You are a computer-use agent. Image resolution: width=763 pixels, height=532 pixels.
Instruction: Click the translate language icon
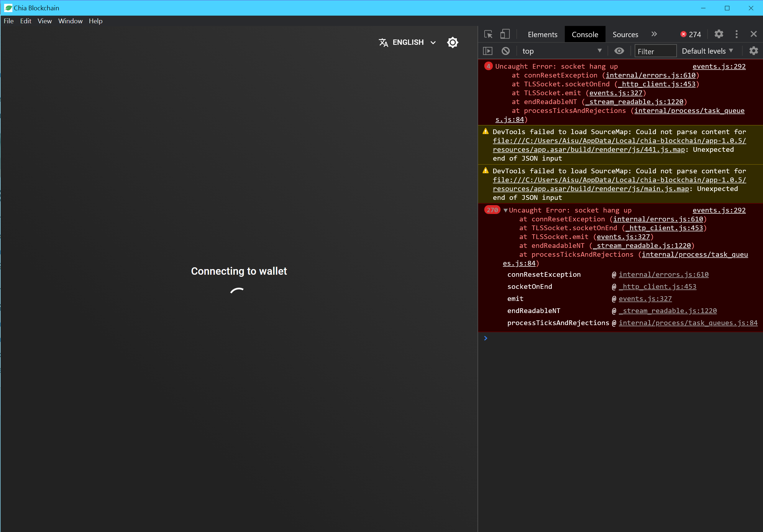pyautogui.click(x=383, y=42)
